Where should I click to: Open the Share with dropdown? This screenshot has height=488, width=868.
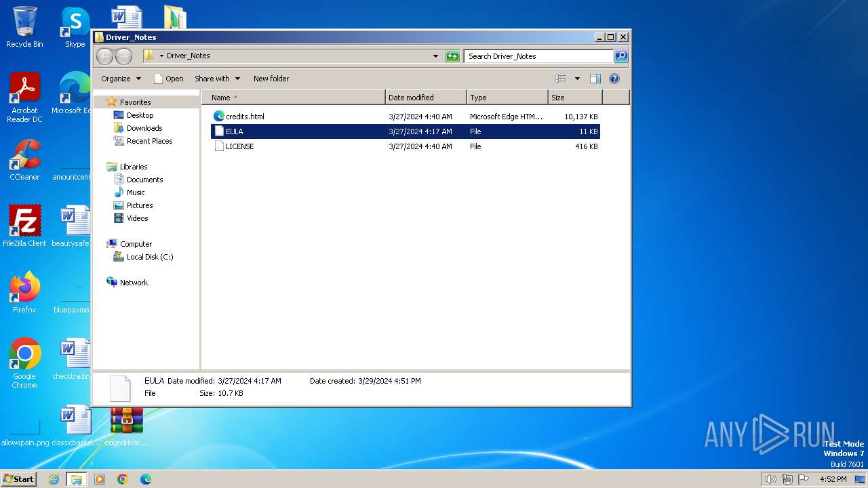[217, 79]
